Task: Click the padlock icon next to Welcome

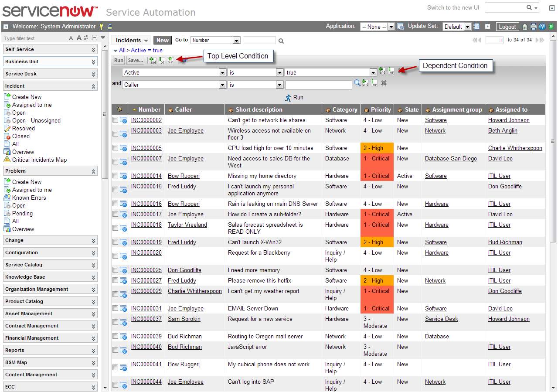Action: point(110,27)
